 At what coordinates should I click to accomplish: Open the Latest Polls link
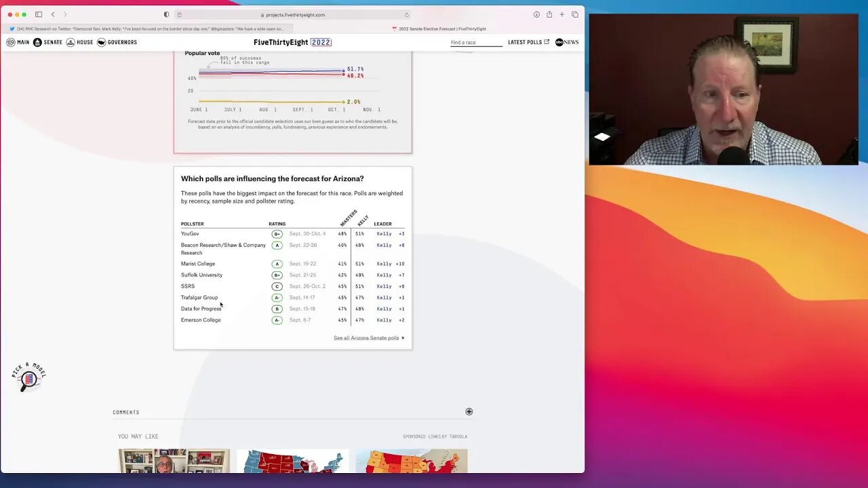(528, 42)
